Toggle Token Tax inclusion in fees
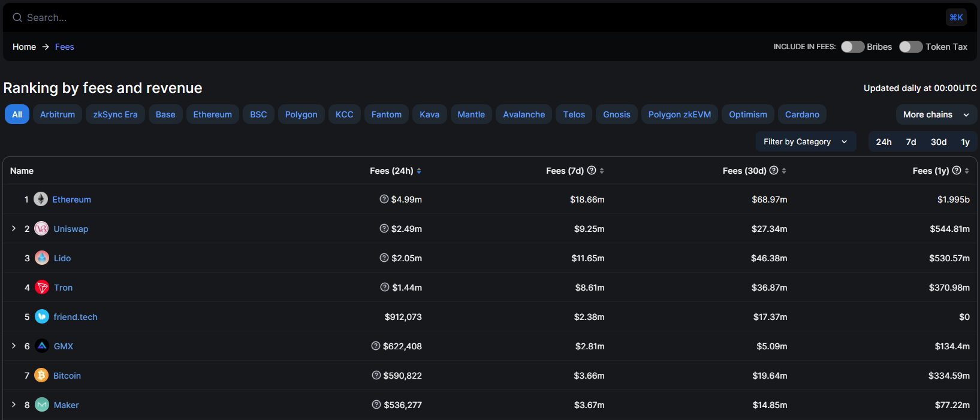 910,47
